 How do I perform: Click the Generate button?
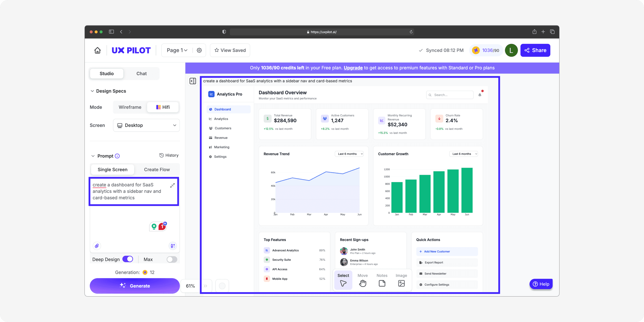[135, 286]
